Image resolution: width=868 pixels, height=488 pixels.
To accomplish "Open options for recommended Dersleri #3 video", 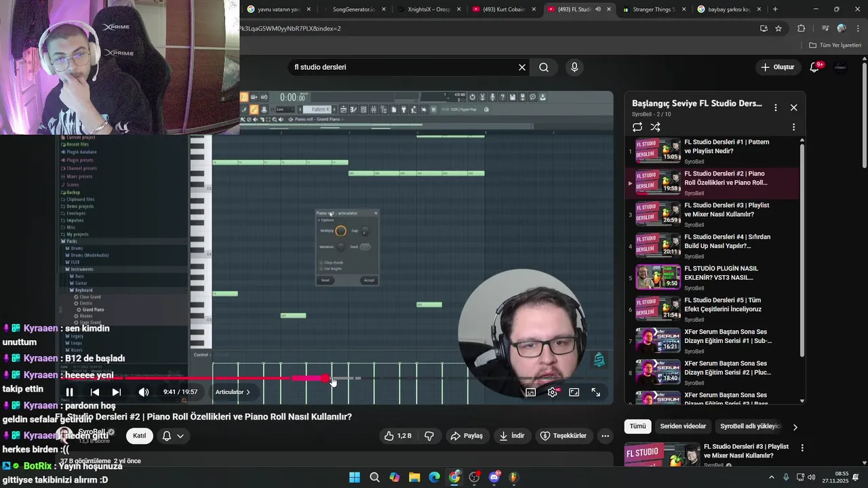I will click(802, 448).
